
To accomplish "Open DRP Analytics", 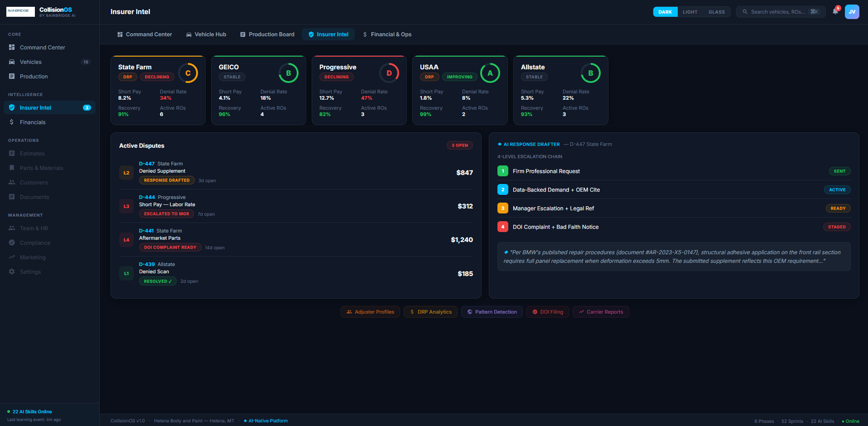I will pyautogui.click(x=431, y=312).
